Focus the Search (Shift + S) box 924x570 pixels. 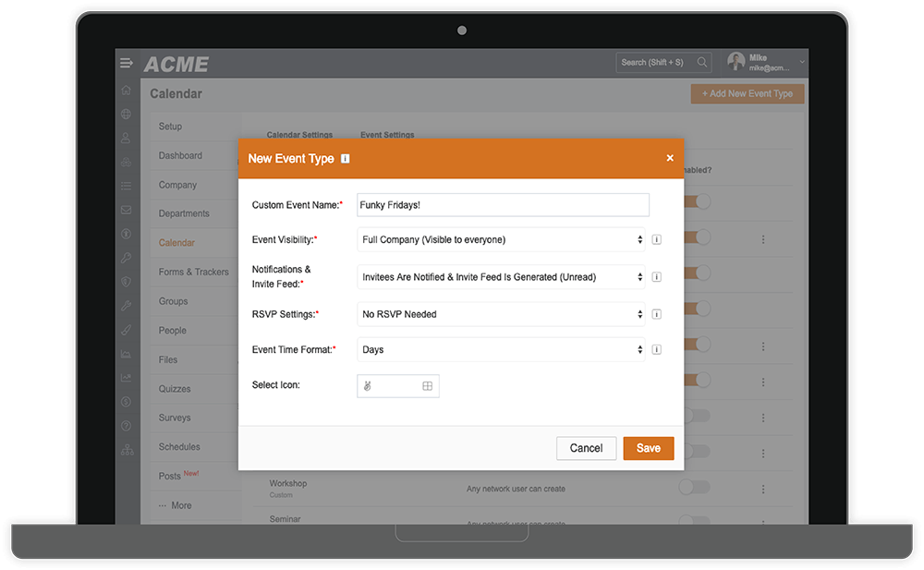[x=664, y=63]
